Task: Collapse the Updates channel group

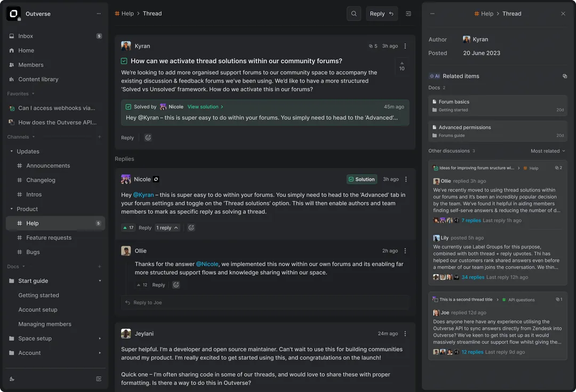Action: click(11, 151)
